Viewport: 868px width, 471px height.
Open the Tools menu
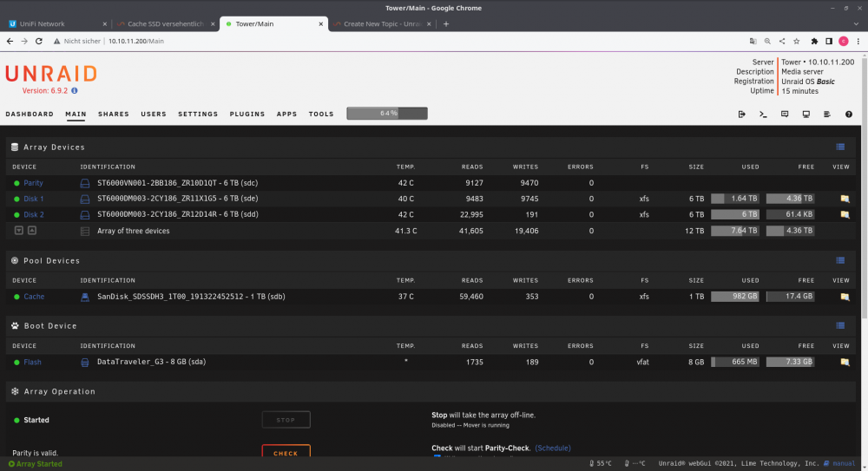tap(321, 114)
